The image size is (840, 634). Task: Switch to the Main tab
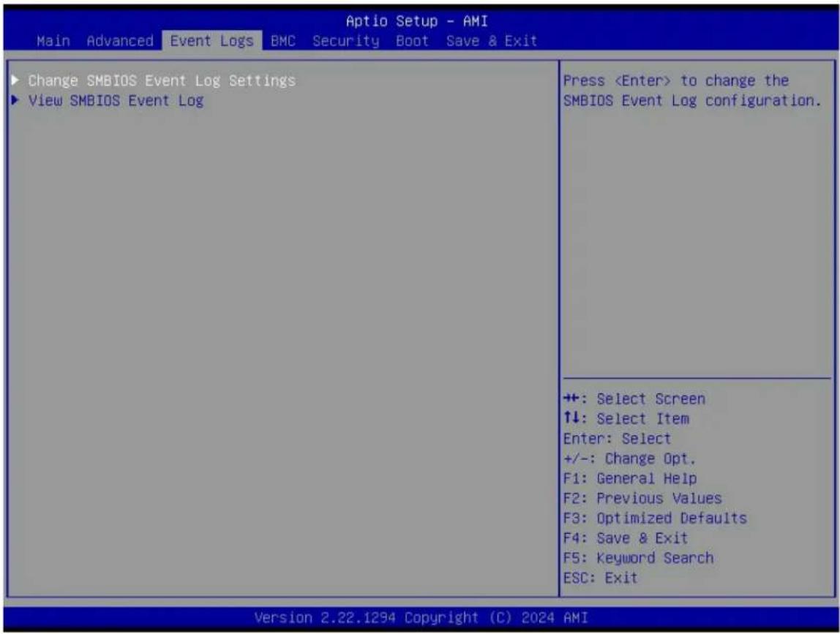pos(53,41)
